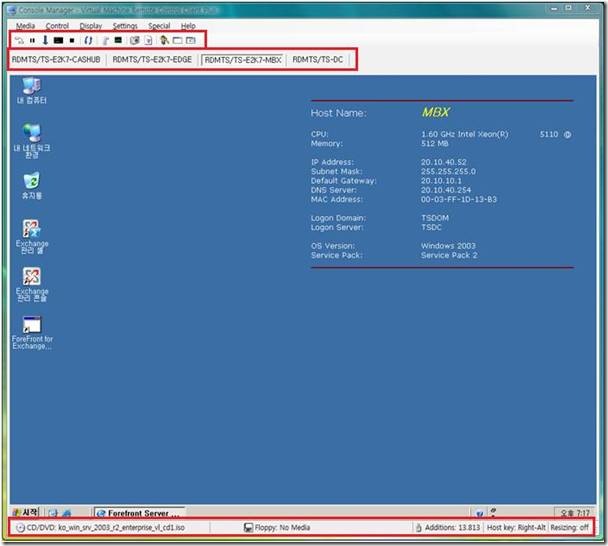Open the Help menu
Viewport: 608px width, 546px height.
click(x=188, y=26)
